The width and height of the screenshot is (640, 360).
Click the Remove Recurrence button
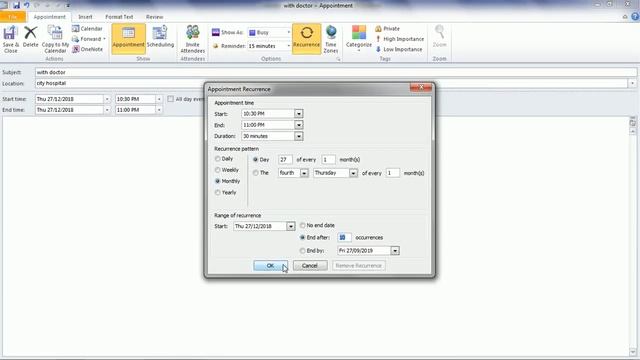point(358,266)
